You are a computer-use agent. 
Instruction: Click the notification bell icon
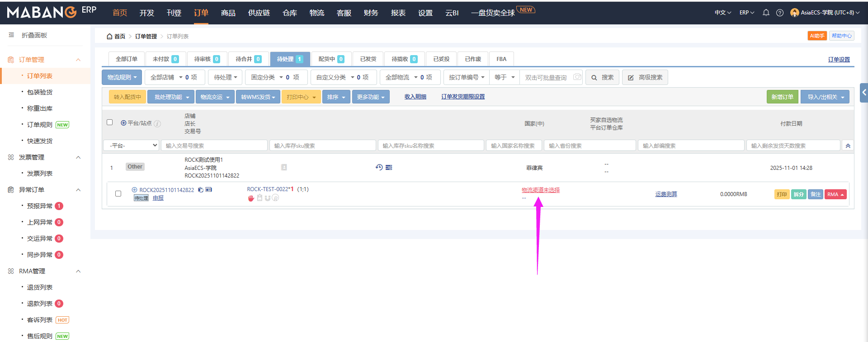[766, 13]
